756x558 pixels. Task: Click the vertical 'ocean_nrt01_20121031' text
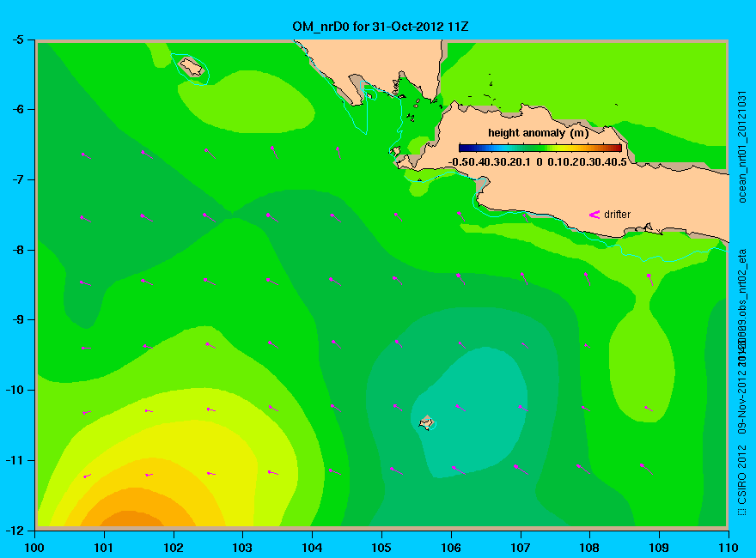pyautogui.click(x=742, y=147)
